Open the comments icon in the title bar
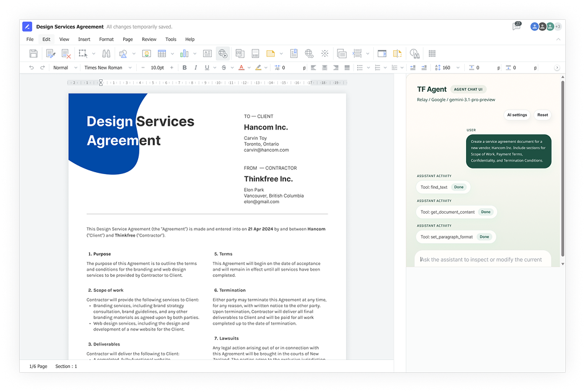Image resolution: width=585 pixels, height=392 pixels. coord(517,26)
